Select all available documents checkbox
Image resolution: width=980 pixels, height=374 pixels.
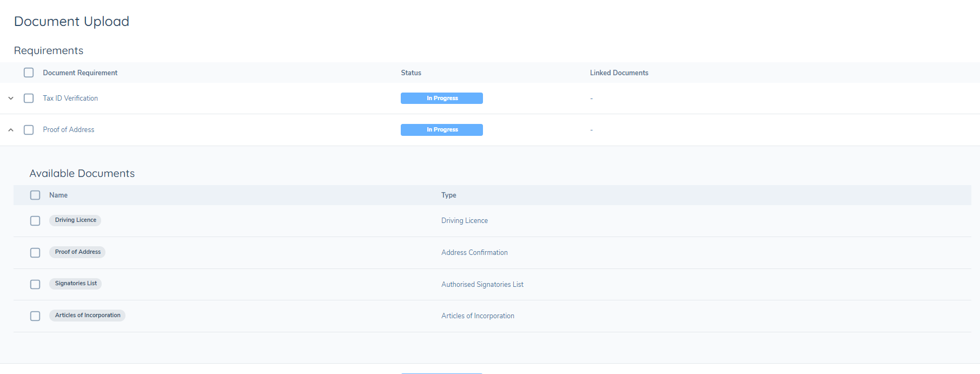click(35, 195)
